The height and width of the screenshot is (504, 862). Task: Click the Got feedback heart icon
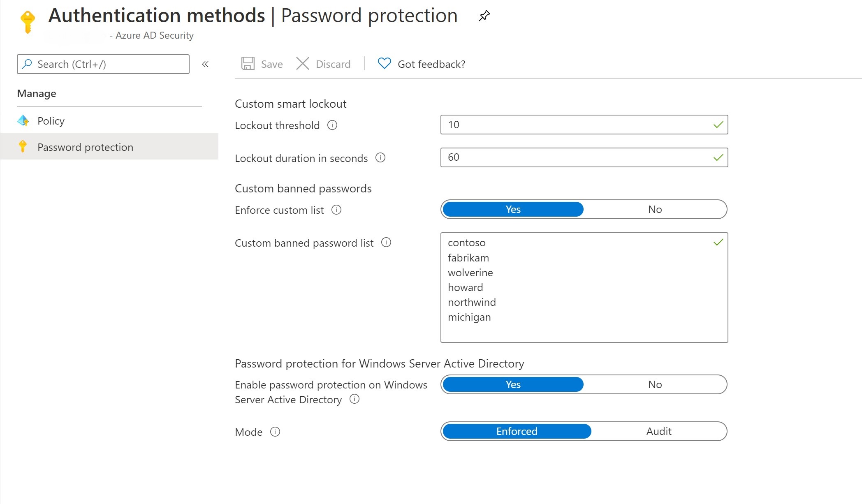pos(384,64)
